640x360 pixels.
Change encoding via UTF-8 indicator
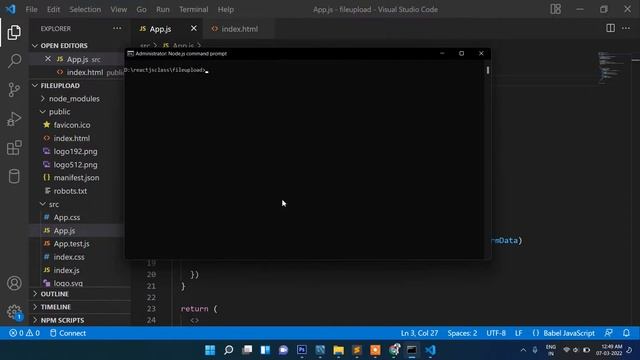coord(496,333)
